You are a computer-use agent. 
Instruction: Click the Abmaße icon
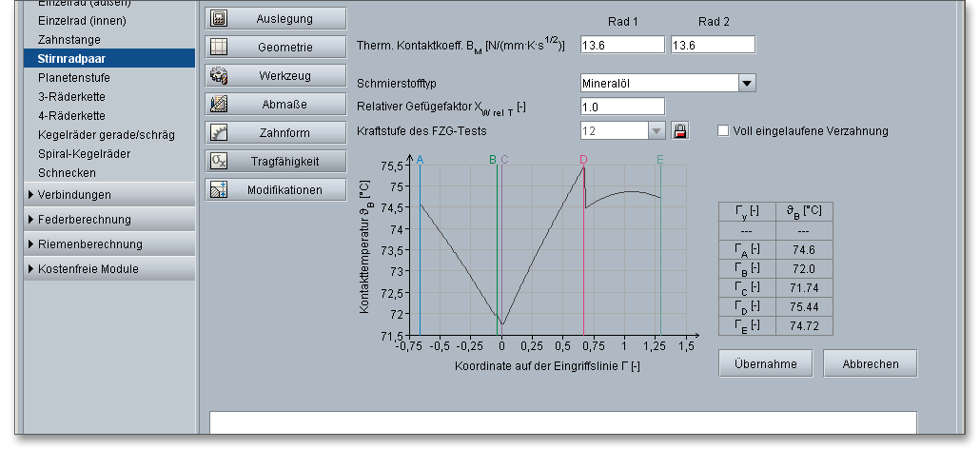coord(219,104)
